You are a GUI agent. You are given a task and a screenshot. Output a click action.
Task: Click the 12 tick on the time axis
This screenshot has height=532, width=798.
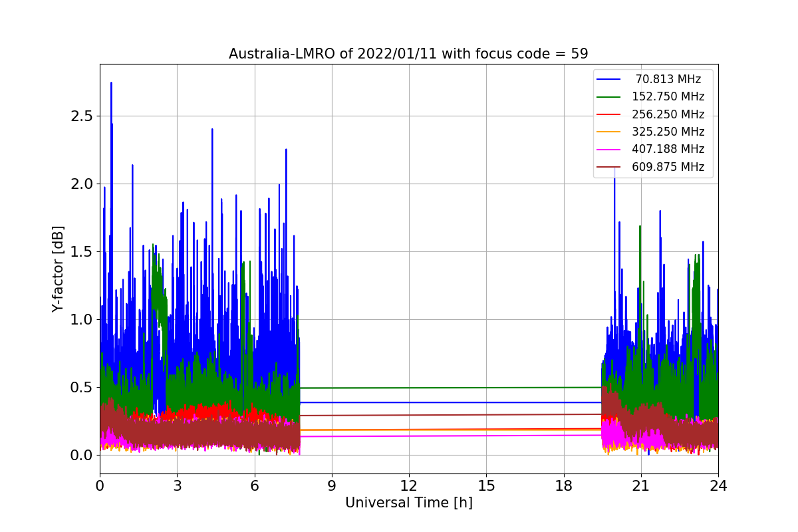[409, 486]
